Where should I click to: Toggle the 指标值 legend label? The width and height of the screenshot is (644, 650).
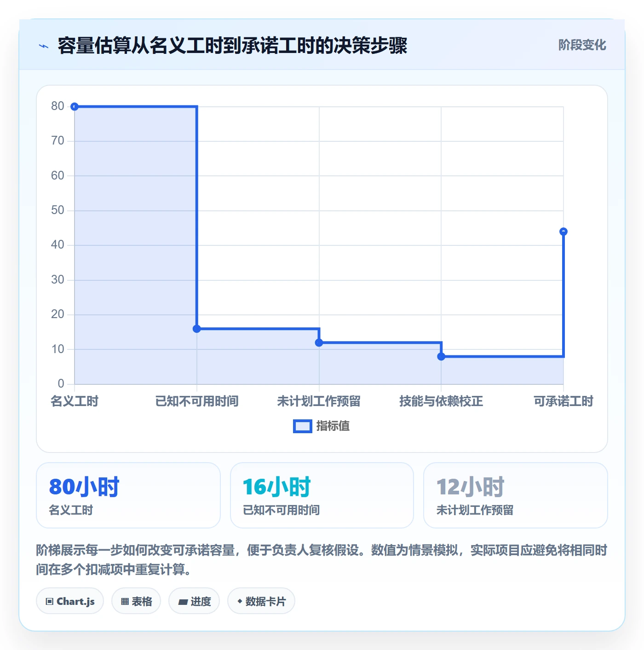click(333, 426)
